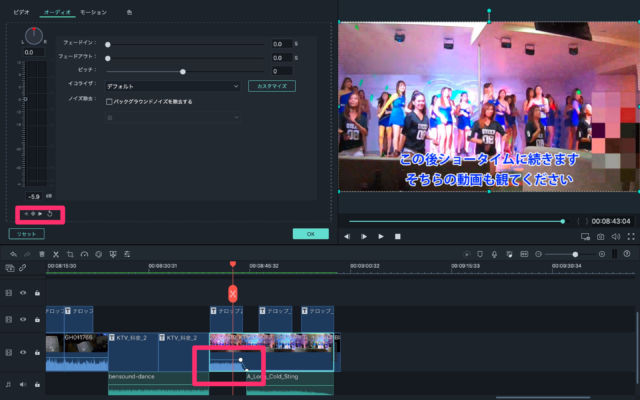
Task: Click play button under preview
Action: 381,236
